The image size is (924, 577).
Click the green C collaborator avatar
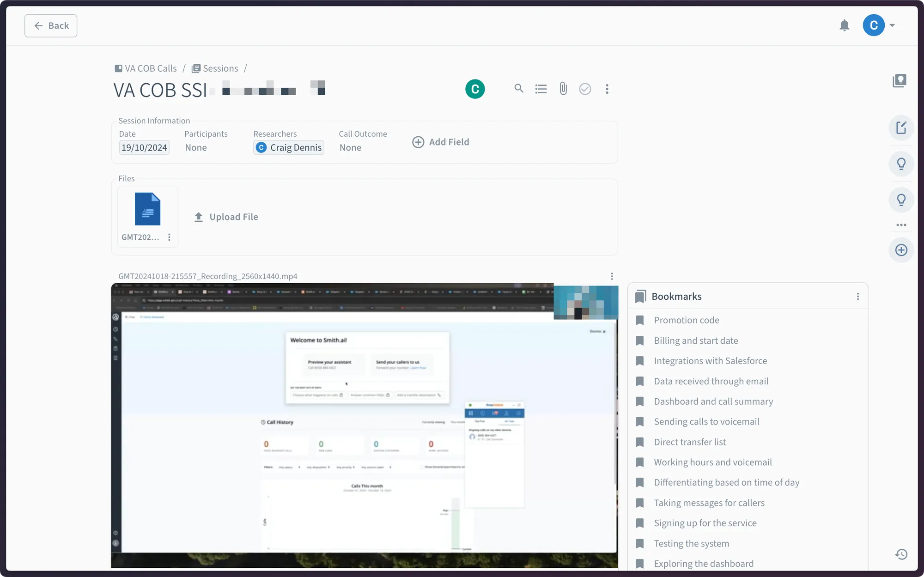click(x=475, y=89)
